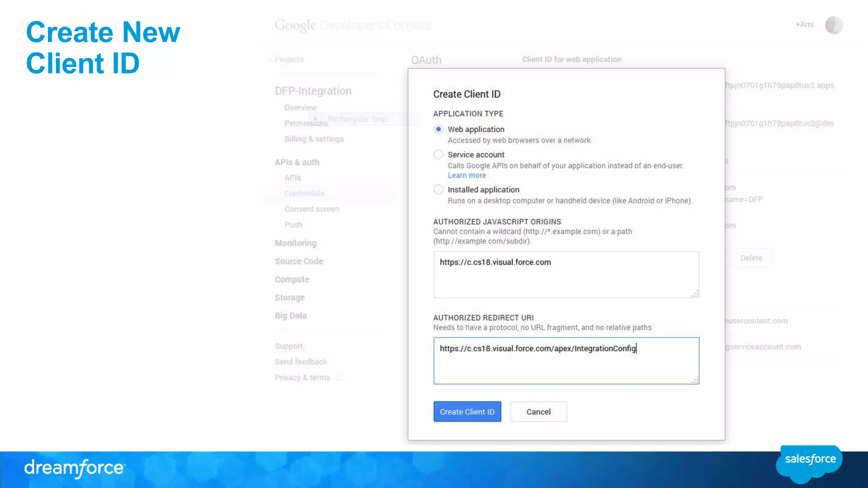
Task: Open Privacy & terms link
Action: [302, 377]
